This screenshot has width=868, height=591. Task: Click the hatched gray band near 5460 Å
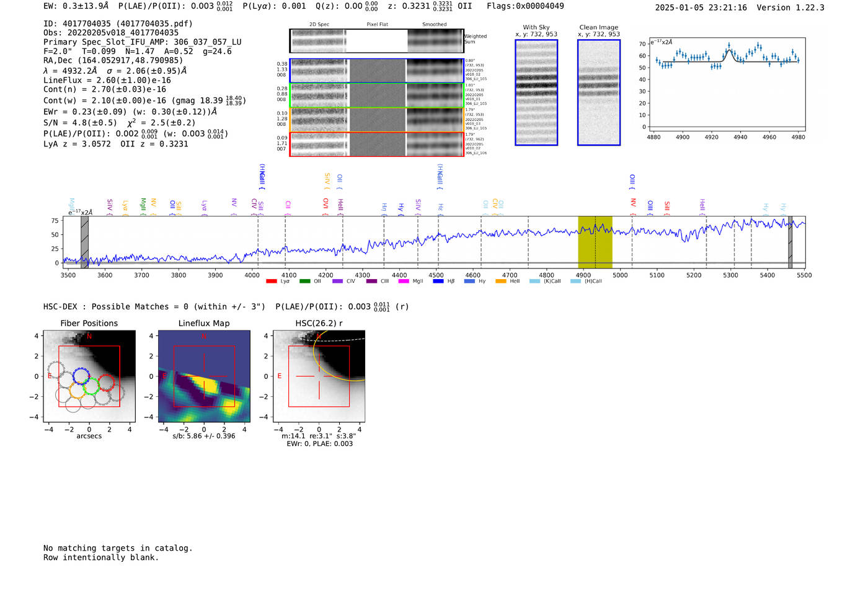click(790, 242)
